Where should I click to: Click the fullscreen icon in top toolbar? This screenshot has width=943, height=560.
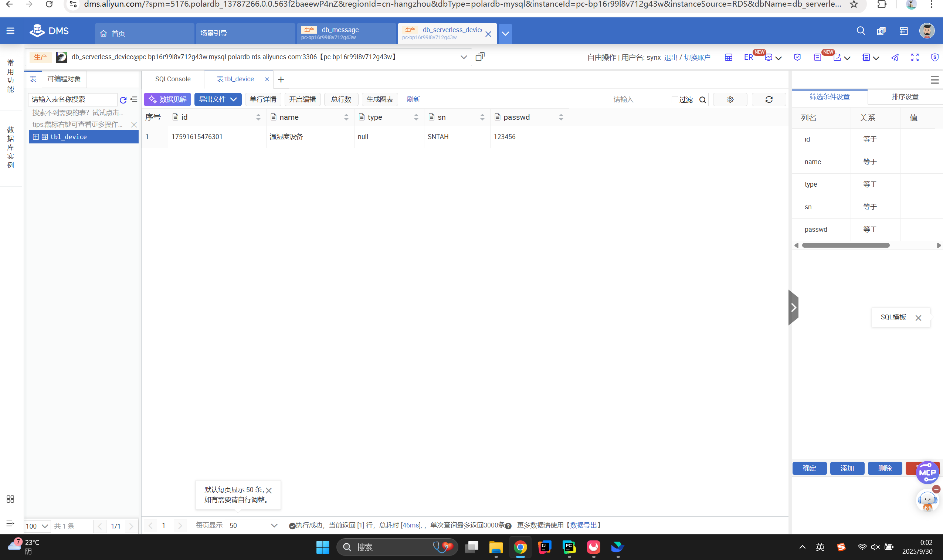(x=914, y=57)
